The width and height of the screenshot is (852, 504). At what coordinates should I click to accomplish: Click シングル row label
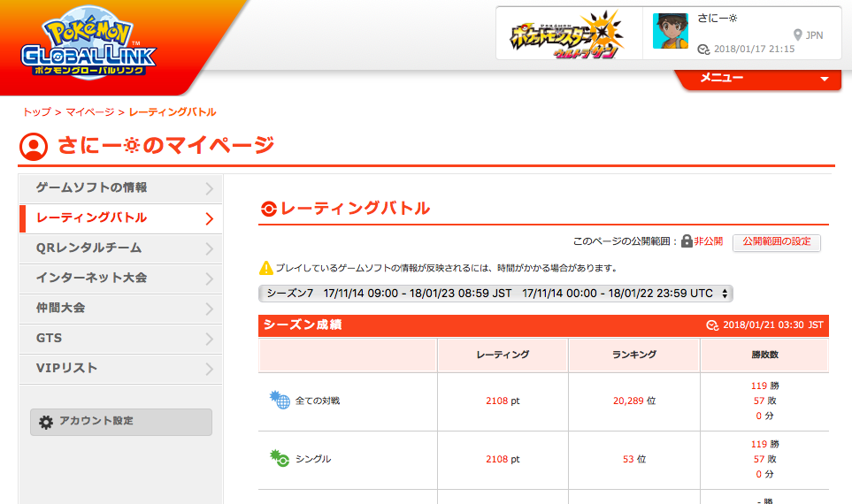point(313,459)
